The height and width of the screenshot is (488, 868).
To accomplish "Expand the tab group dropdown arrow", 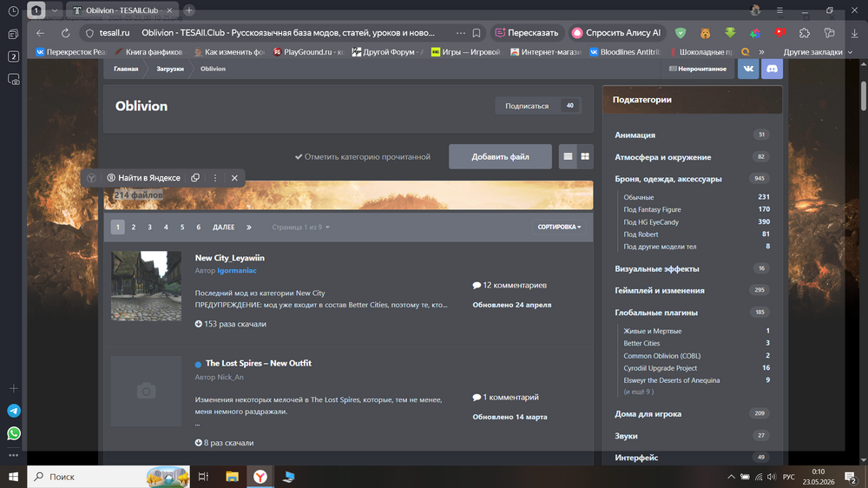I will (x=54, y=10).
